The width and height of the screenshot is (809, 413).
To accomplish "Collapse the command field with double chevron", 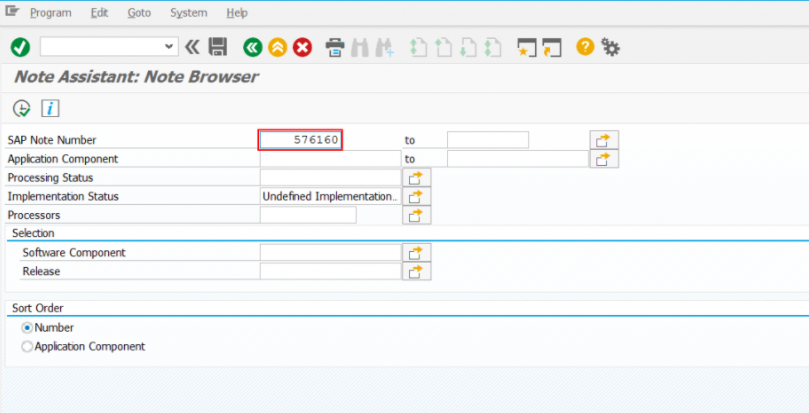I will [192, 47].
